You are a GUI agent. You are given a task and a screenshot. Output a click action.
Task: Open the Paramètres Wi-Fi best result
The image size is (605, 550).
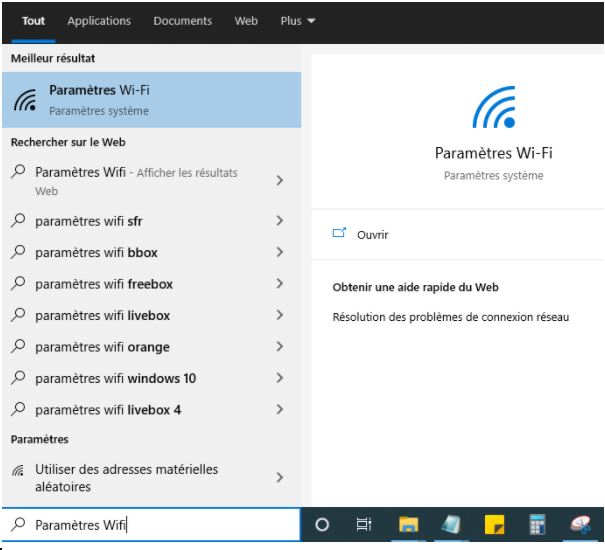[152, 100]
